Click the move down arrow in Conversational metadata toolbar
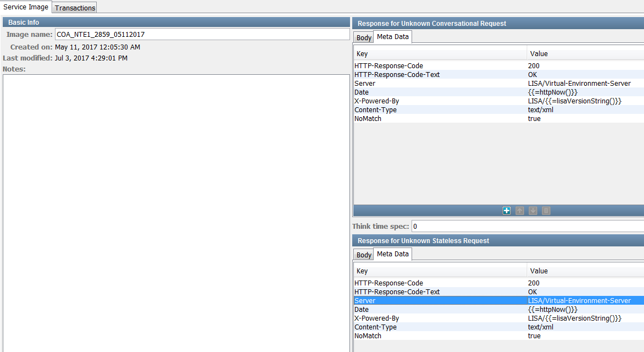This screenshot has height=352, width=644. pyautogui.click(x=532, y=211)
